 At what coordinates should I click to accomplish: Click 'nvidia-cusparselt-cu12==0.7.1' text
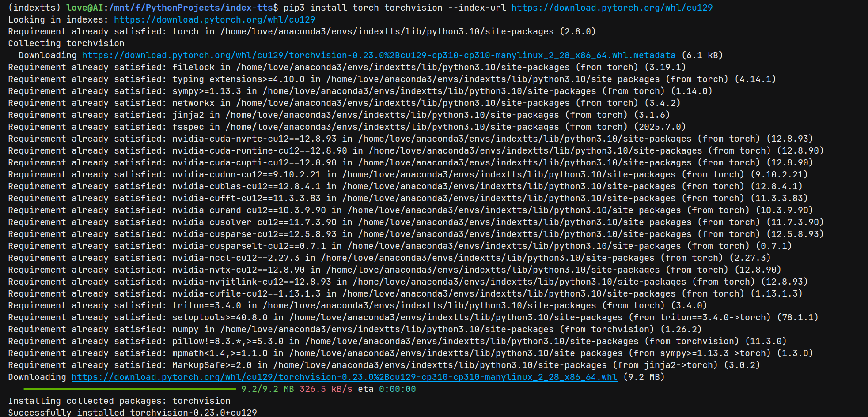[x=249, y=246]
